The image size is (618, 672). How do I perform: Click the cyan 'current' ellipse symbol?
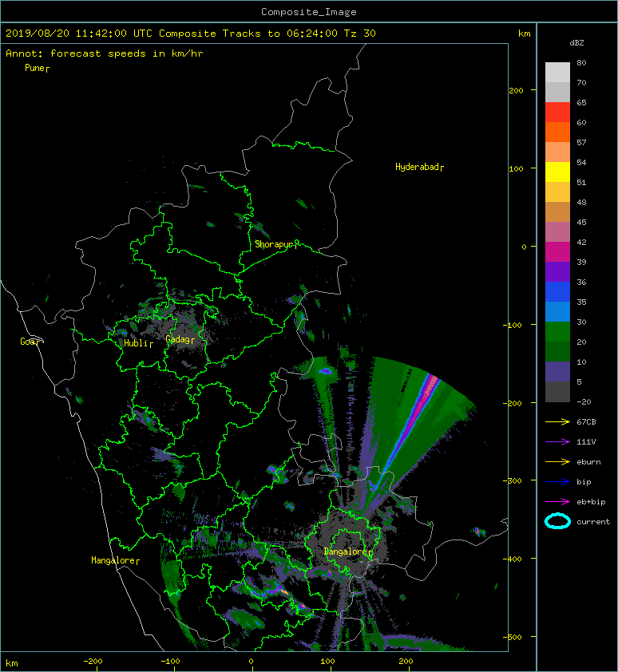(557, 521)
